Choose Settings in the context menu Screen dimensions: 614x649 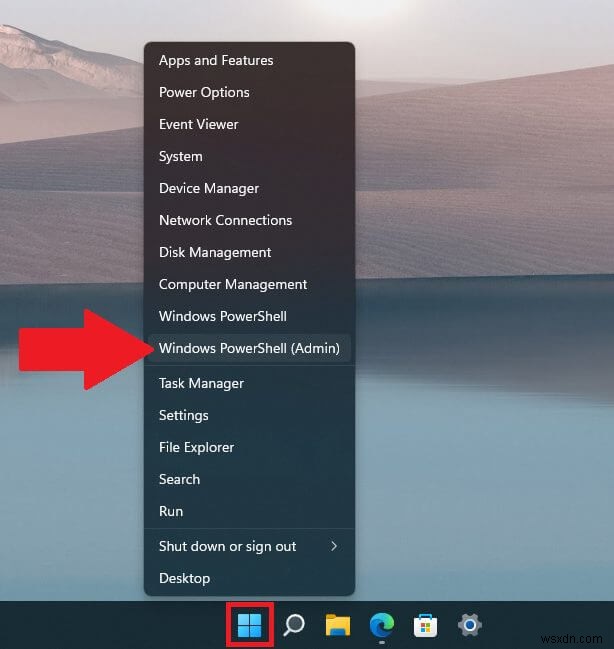pyautogui.click(x=249, y=415)
